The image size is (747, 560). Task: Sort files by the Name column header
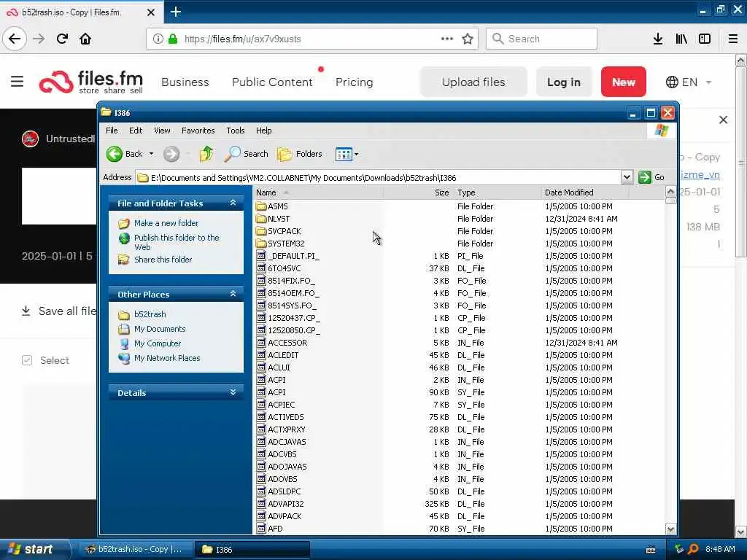tap(318, 192)
